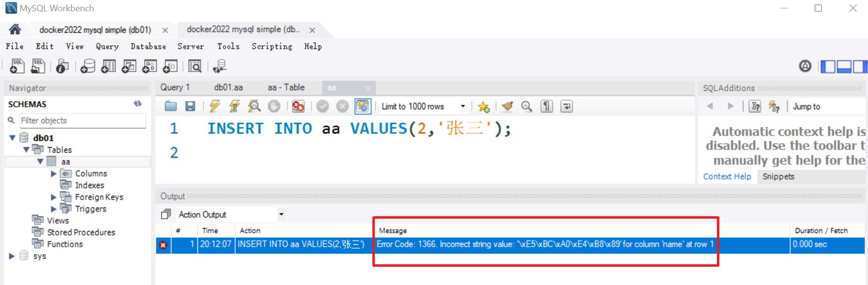This screenshot has height=285, width=868.
Task: Toggle continue on error icon
Action: click(298, 106)
